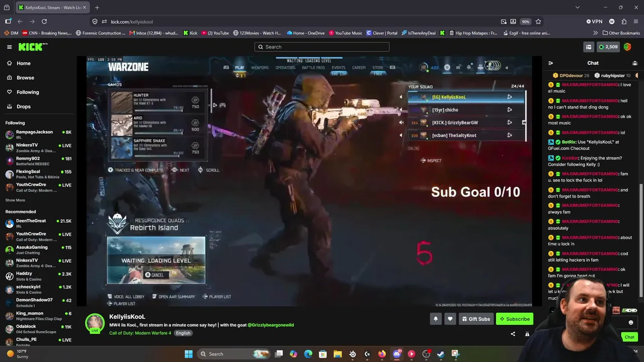The image size is (644, 362).
Task: Expand hidden bookmarks with the chevron
Action: tap(596, 33)
